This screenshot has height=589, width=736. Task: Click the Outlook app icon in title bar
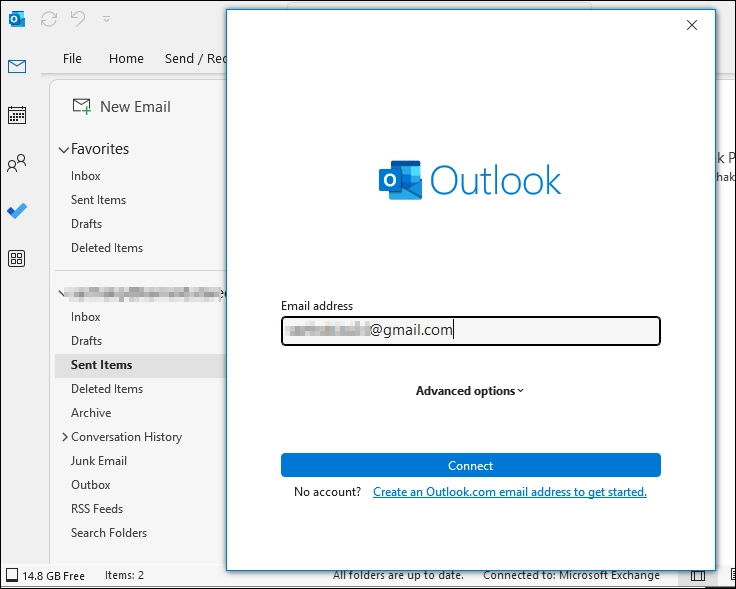[x=17, y=19]
